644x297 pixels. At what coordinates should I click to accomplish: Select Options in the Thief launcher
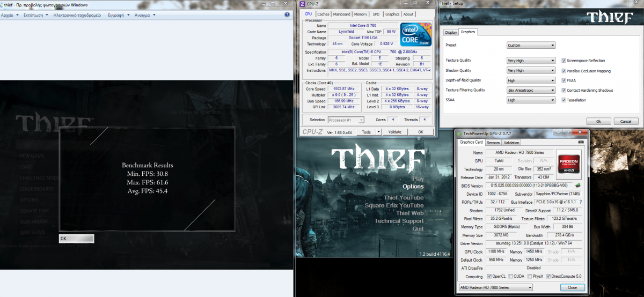pos(413,187)
